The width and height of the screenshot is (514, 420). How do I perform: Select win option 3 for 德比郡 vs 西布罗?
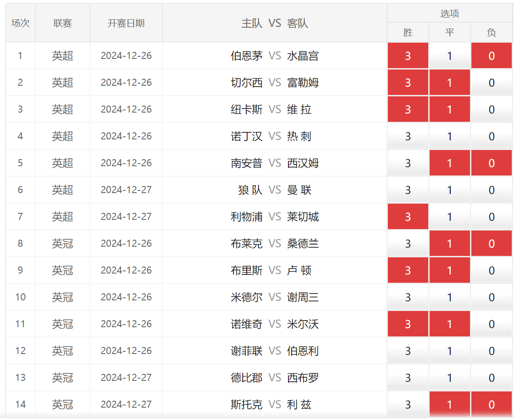(408, 378)
